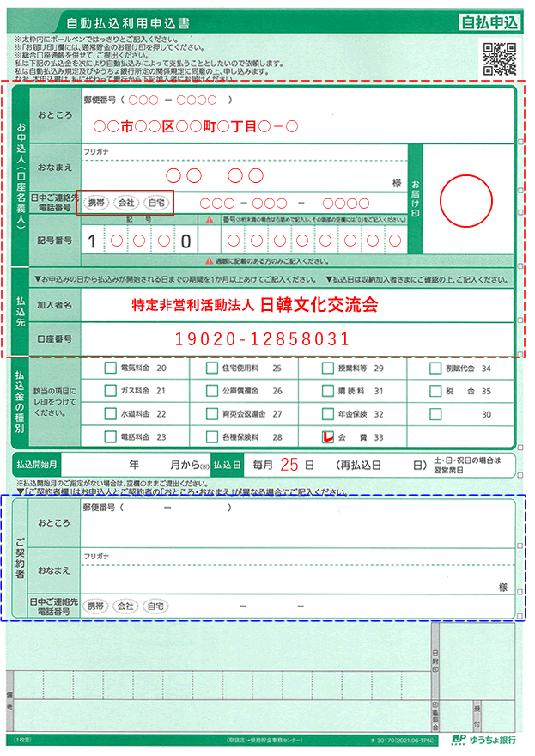The width and height of the screenshot is (535, 756).
Task: Click the applicant フリガナ line
Action: [x=245, y=152]
